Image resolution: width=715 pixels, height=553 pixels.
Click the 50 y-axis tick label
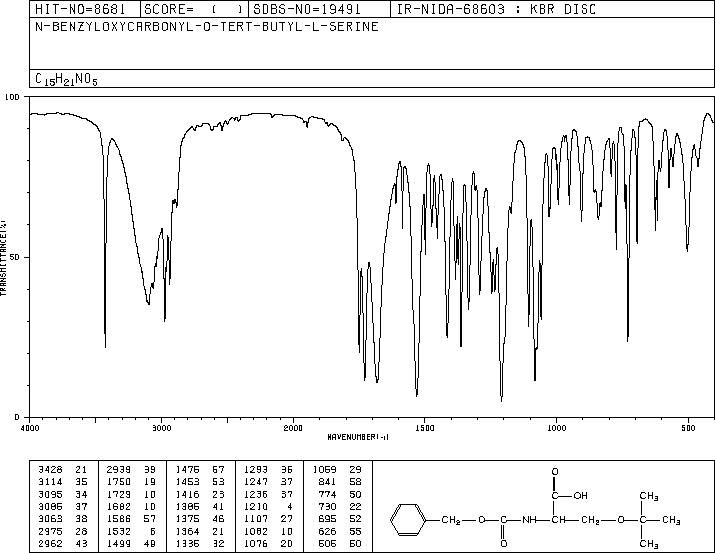click(16, 257)
